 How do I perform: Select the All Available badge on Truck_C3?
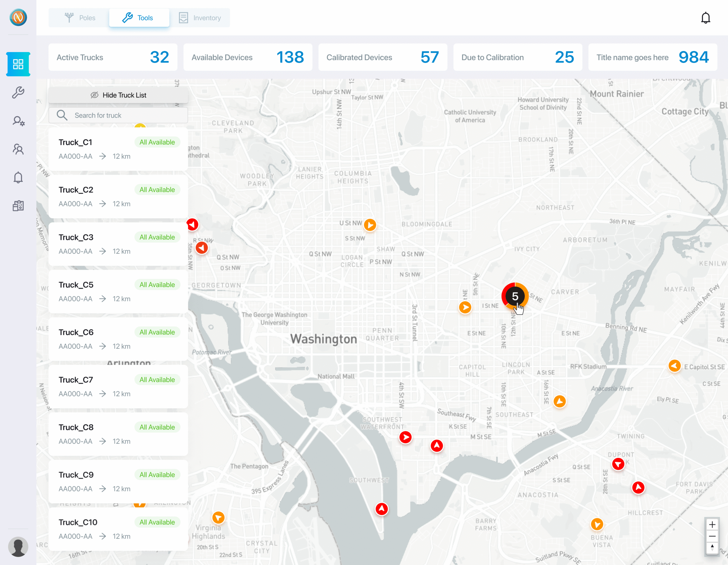[157, 237]
